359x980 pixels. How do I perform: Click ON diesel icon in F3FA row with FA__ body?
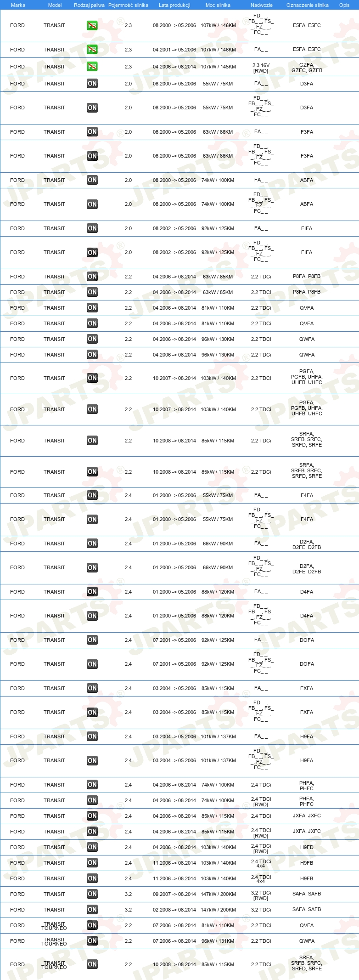click(x=92, y=132)
